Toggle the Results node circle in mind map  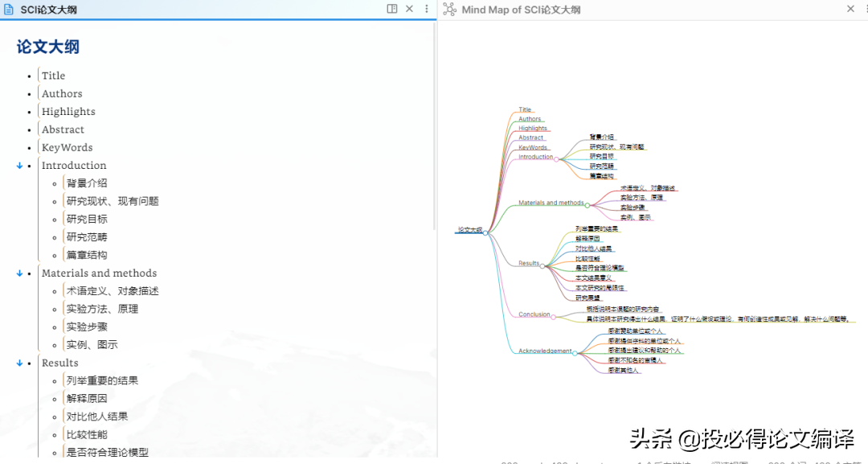(x=542, y=265)
